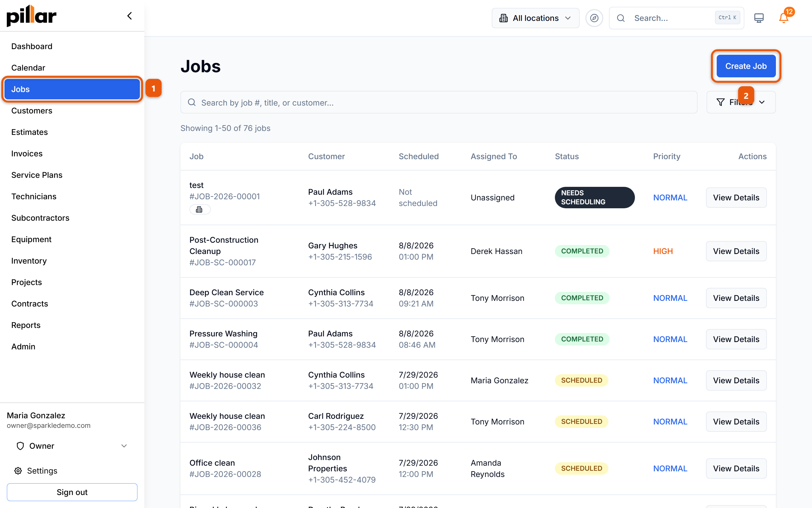Open the Calendar page

(x=28, y=68)
